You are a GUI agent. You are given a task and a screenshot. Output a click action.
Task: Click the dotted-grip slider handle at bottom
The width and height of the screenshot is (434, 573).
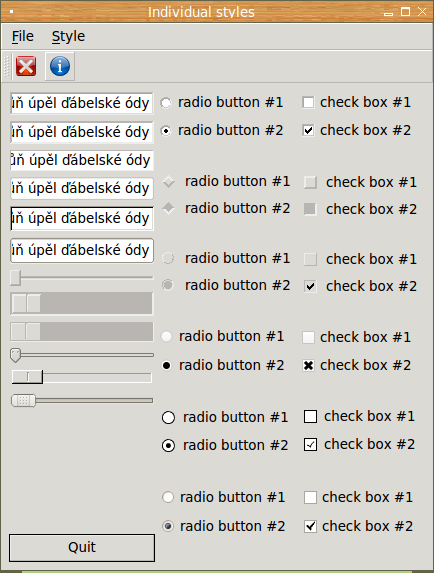23,401
